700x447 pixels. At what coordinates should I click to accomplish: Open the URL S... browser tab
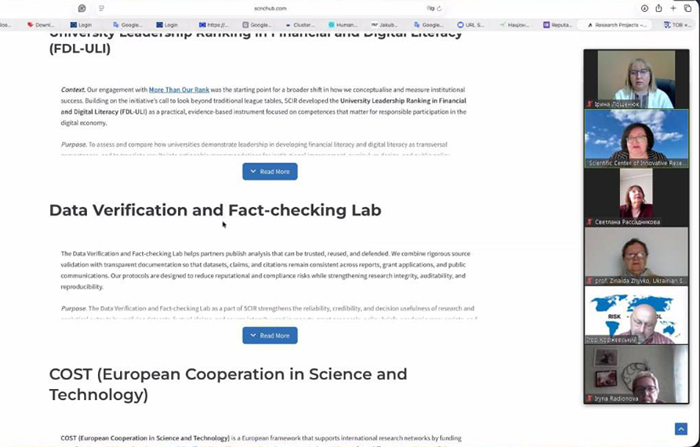(x=471, y=25)
